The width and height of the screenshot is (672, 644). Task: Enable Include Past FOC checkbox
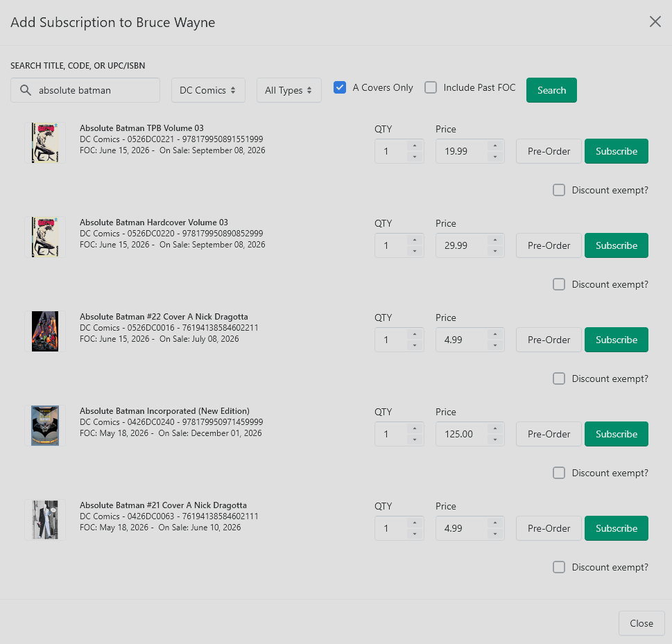431,87
